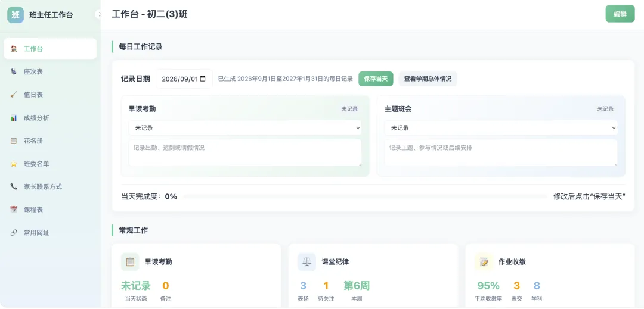Click the house icon beside 工作台
Image resolution: width=644 pixels, height=309 pixels.
point(14,49)
